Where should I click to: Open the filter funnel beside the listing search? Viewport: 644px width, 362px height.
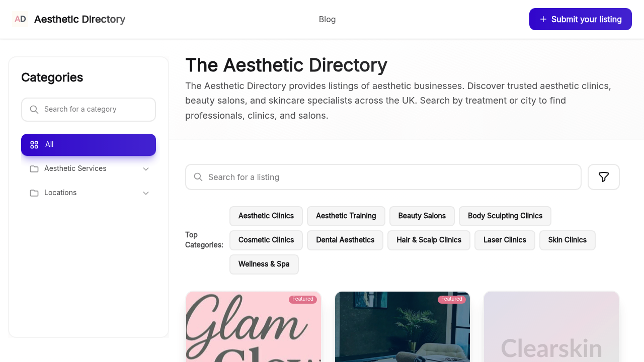pyautogui.click(x=603, y=177)
